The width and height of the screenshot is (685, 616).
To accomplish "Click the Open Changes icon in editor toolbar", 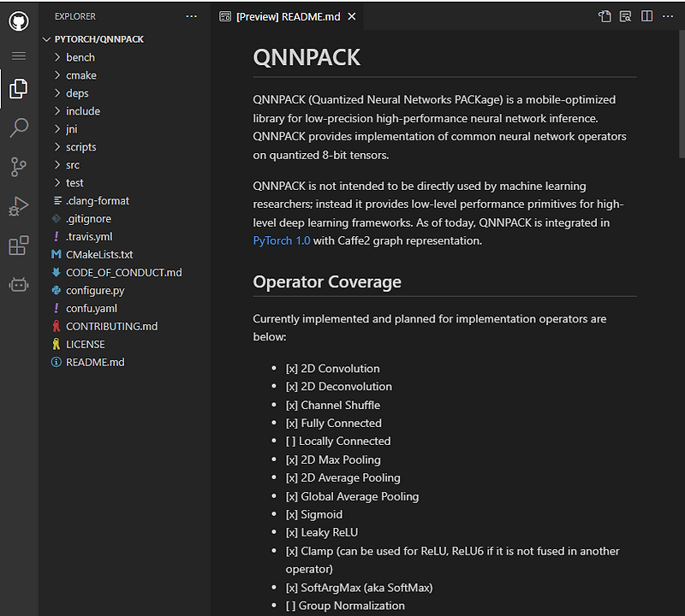I will pos(605,16).
